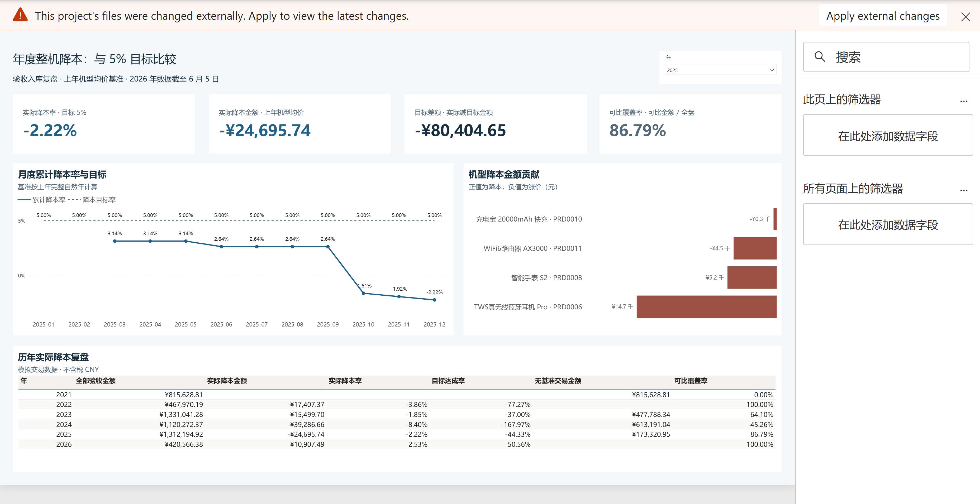
Task: Click 在此处添加数据字段 under 此页上的筛选器
Action: [888, 135]
